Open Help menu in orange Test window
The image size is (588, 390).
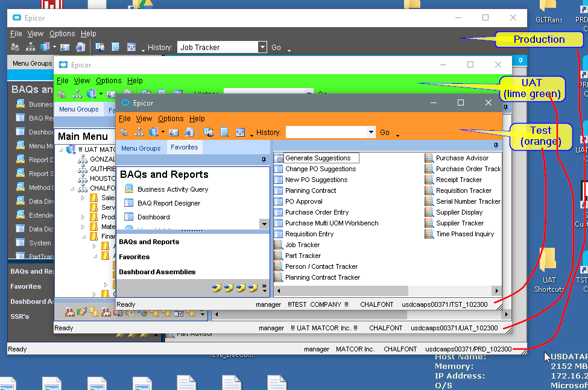tap(197, 119)
